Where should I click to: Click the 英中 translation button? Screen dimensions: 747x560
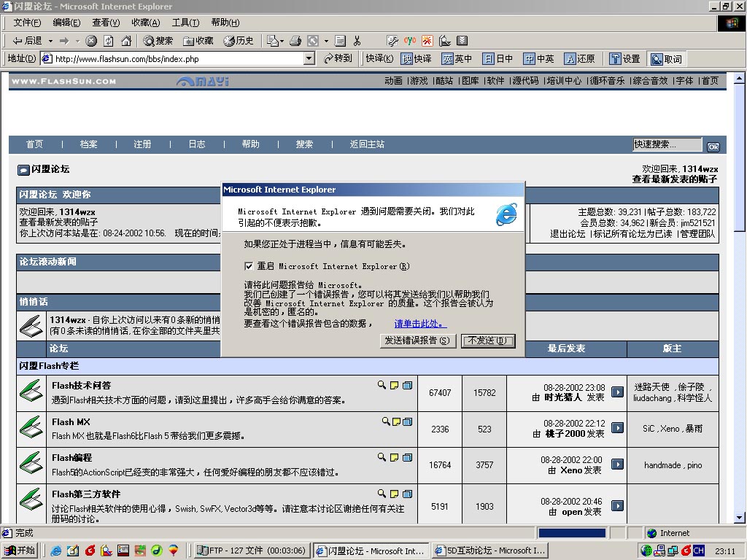click(x=457, y=59)
